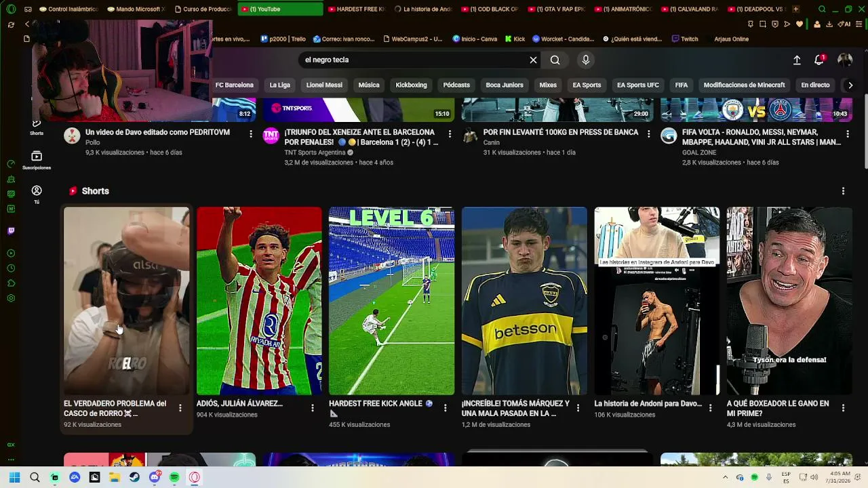Image resolution: width=868 pixels, height=488 pixels.
Task: Open the LEVEL 6 free kick short thumbnail
Action: click(x=391, y=301)
